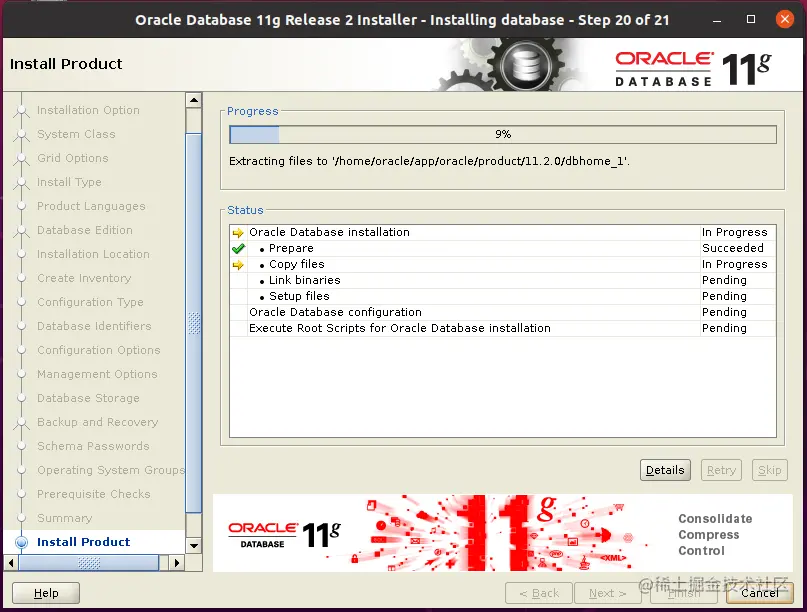Click the Help button
Viewport: 807px width, 612px height.
coord(46,593)
